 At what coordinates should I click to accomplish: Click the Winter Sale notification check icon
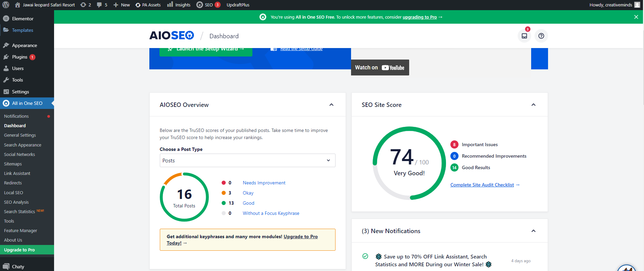(x=365, y=256)
